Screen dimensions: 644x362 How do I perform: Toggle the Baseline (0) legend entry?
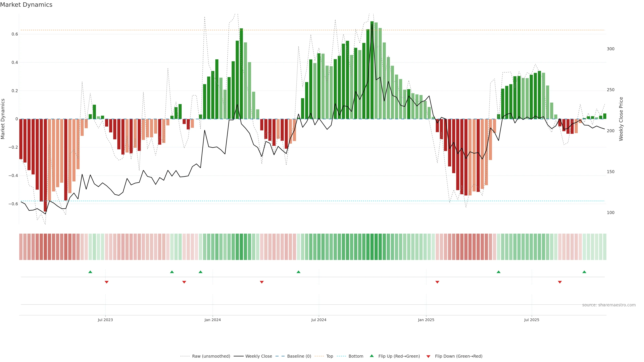299,356
